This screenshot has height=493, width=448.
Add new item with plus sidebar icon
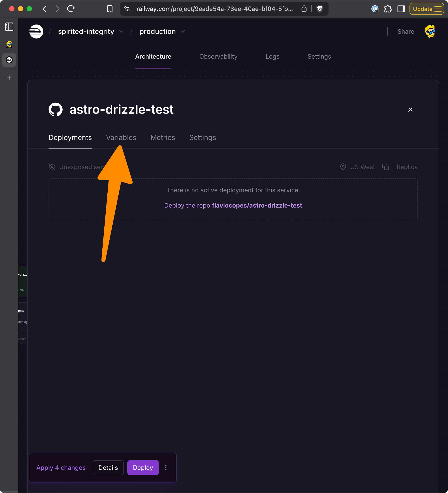click(x=9, y=78)
